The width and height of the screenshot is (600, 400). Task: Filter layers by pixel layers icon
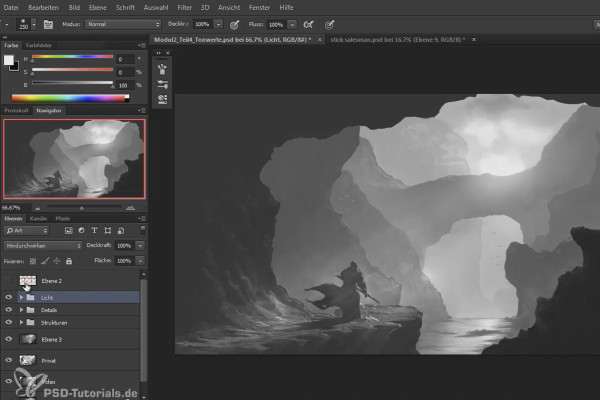click(68, 230)
